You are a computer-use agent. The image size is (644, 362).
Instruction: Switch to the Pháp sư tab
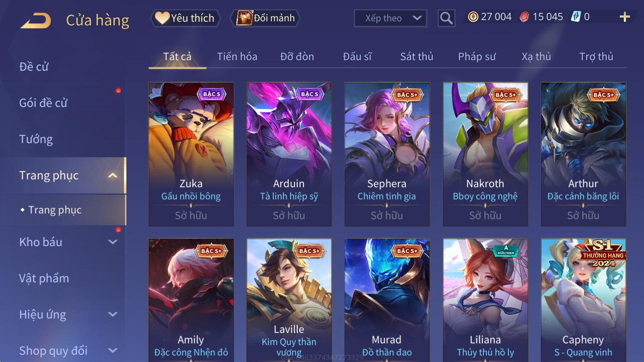pos(477,57)
